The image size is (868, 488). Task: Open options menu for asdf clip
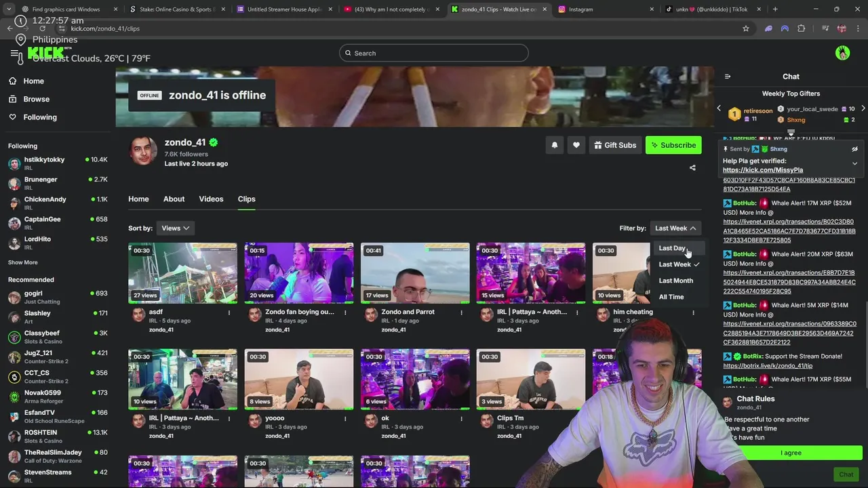(229, 312)
